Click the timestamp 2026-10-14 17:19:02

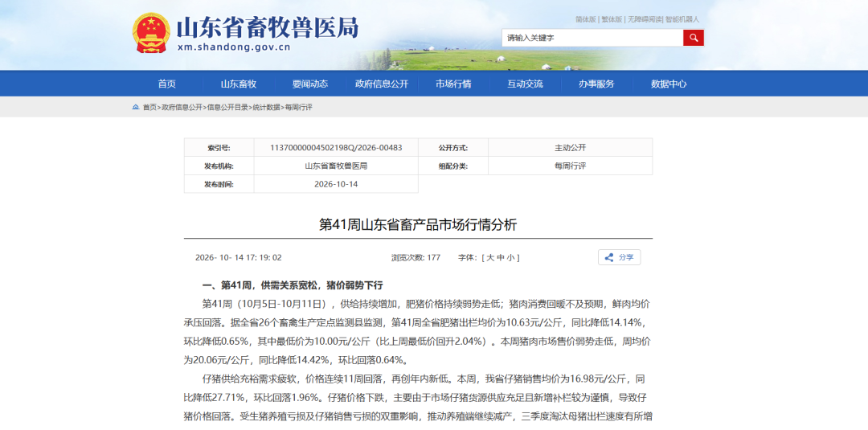[x=239, y=258]
